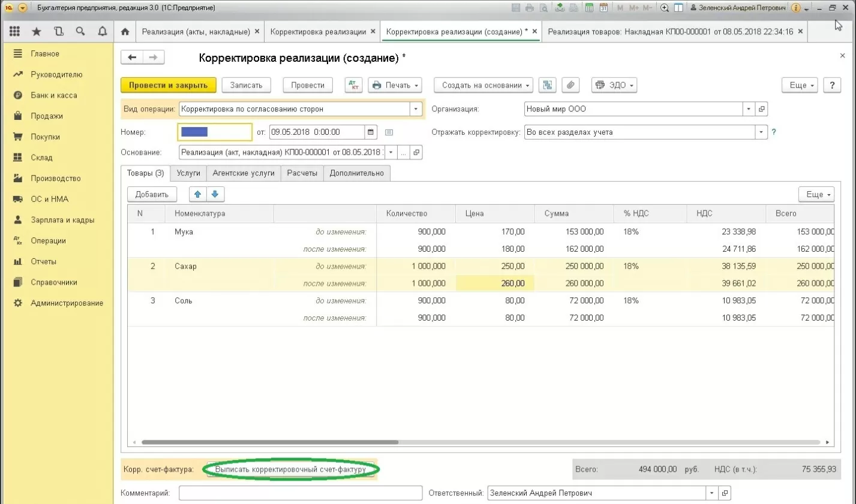Click the search magnifier icon
This screenshot has width=856, height=504.
click(x=80, y=31)
